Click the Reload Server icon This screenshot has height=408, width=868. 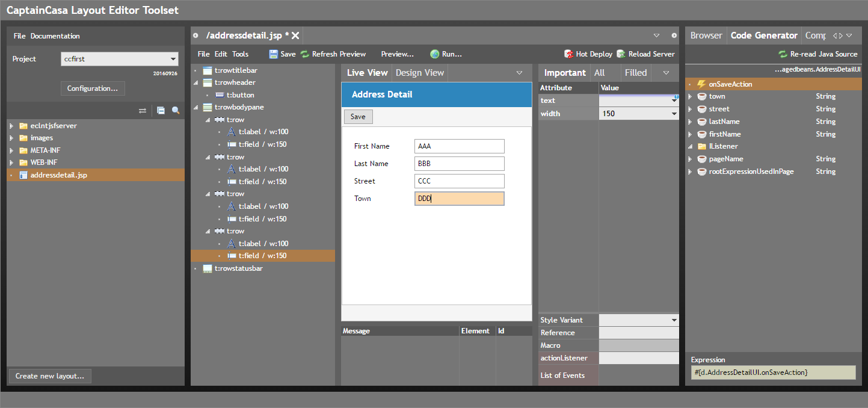click(x=621, y=54)
